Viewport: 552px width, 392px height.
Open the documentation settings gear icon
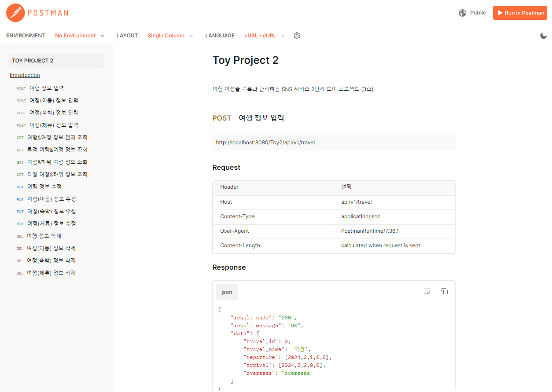click(x=297, y=36)
